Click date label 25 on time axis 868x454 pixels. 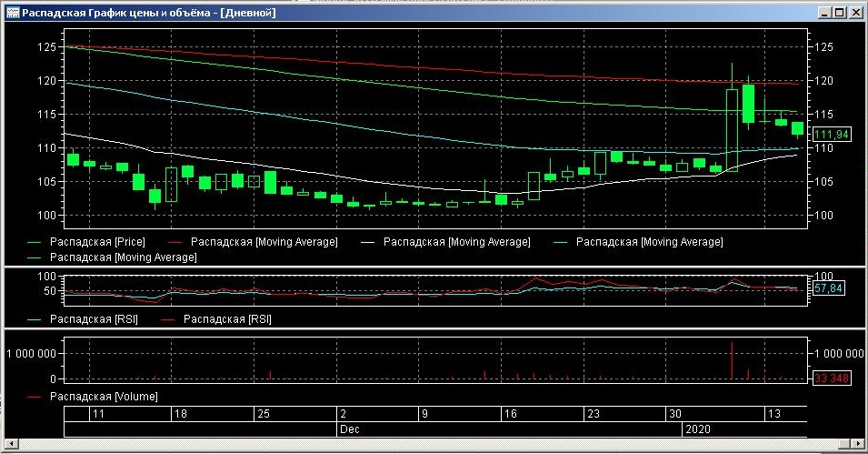coord(264,414)
